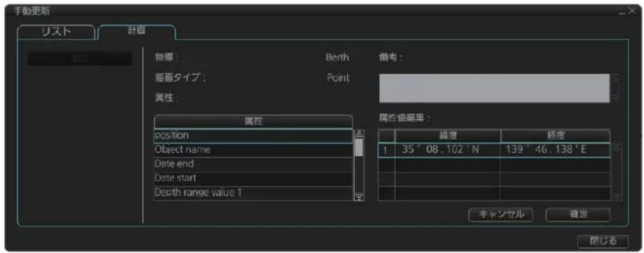Select row number 1 in coordinate table
The image size is (644, 253).
tap(386, 151)
